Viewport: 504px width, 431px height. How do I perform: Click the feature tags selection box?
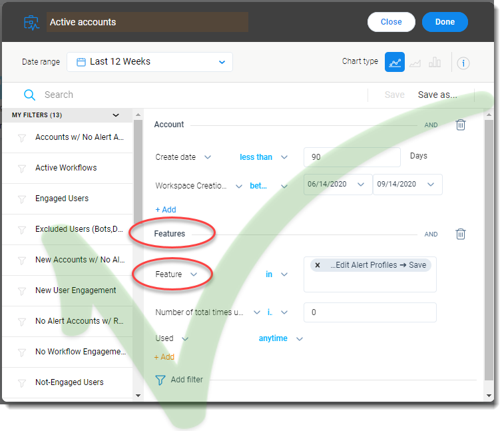(x=370, y=274)
